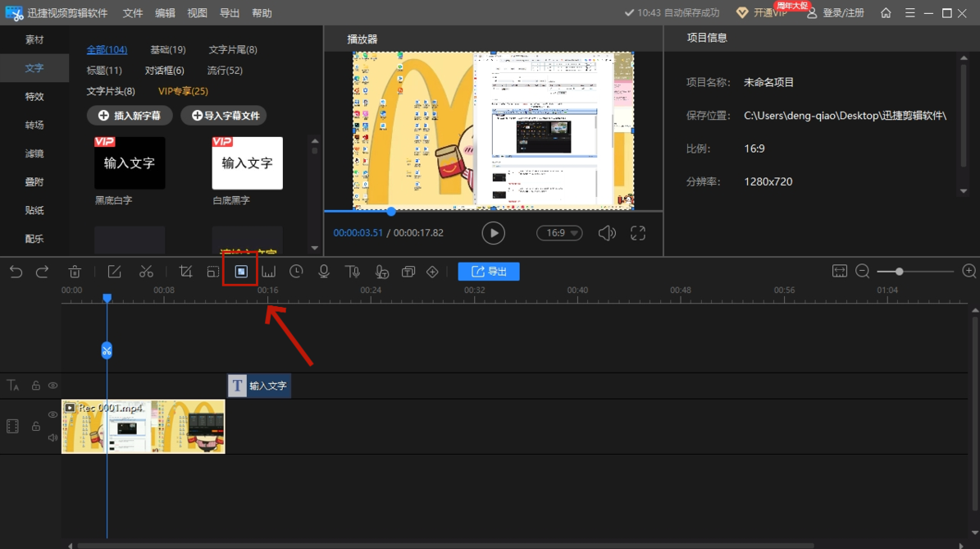The image size is (980, 549).
Task: Toggle visibility eye of text track
Action: pos(53,385)
